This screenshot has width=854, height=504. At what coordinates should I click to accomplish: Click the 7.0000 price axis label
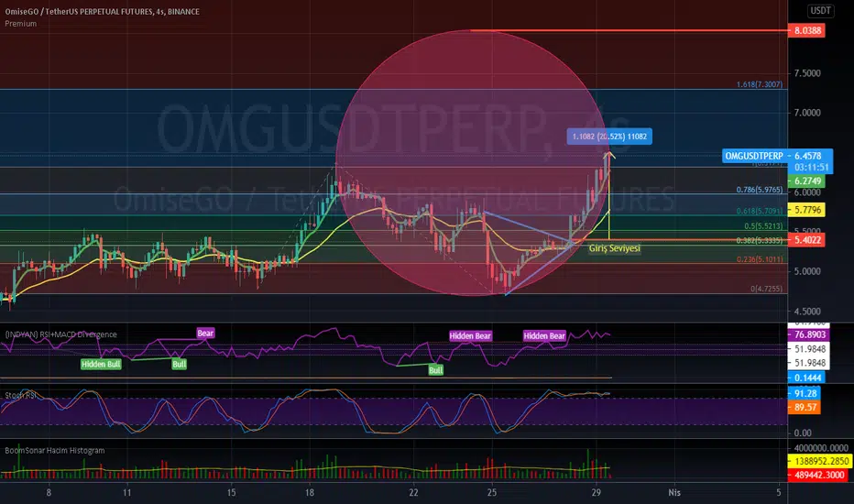coord(807,113)
